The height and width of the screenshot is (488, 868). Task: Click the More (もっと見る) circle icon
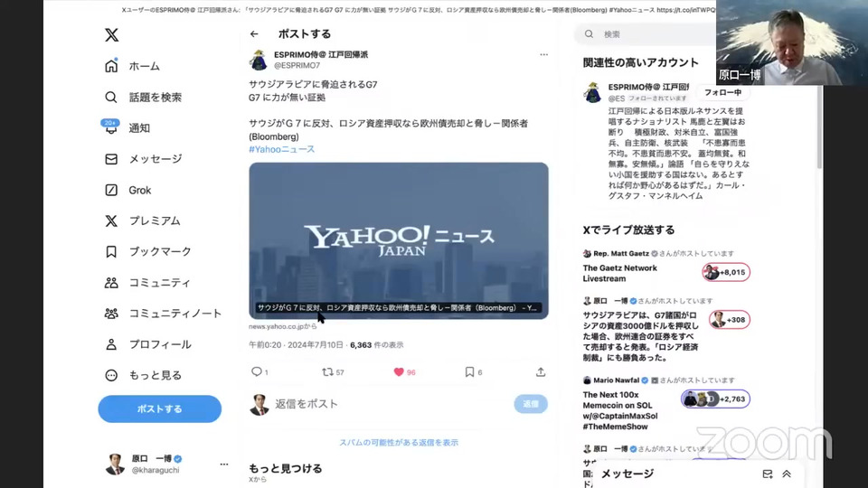pyautogui.click(x=111, y=375)
